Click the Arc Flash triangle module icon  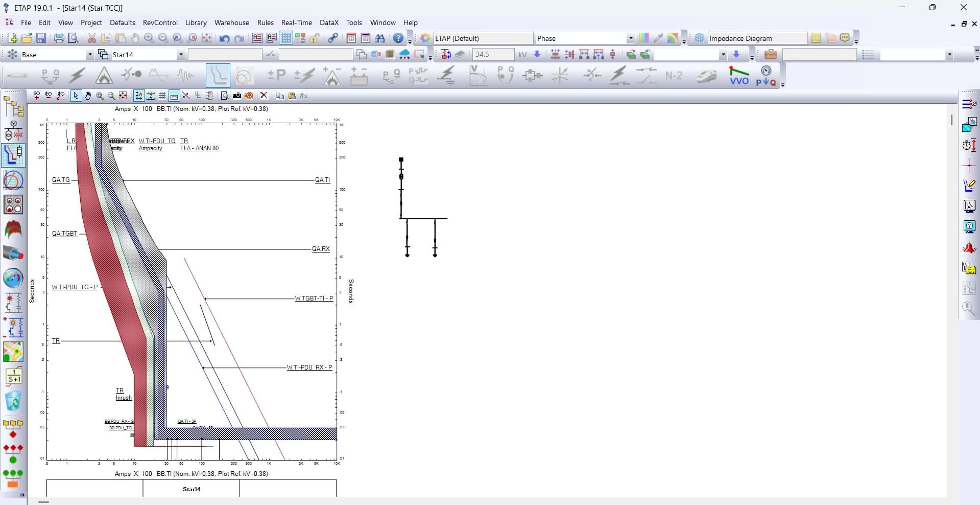(x=104, y=76)
